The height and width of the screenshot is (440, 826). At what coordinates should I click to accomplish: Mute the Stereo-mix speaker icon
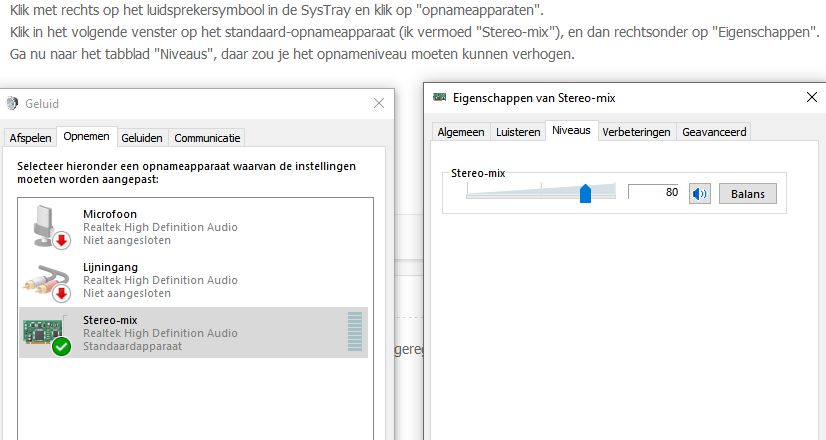[700, 194]
